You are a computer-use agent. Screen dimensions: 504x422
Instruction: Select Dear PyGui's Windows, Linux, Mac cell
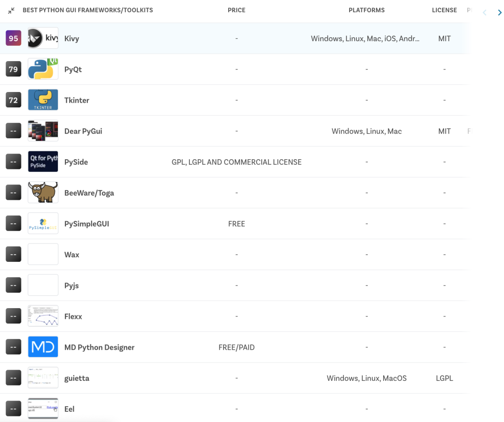click(x=367, y=131)
